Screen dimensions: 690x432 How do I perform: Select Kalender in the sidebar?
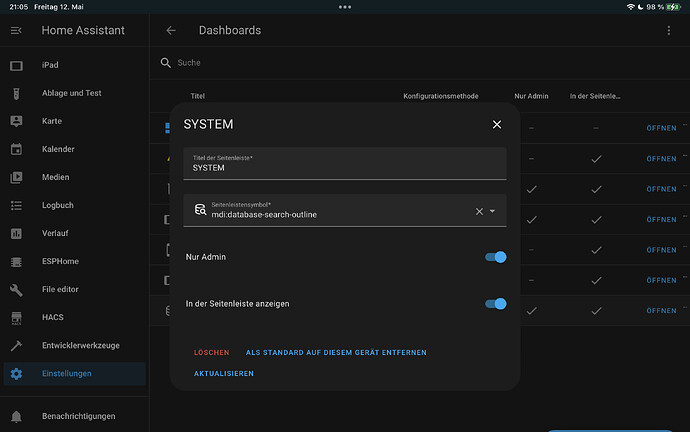[75, 149]
